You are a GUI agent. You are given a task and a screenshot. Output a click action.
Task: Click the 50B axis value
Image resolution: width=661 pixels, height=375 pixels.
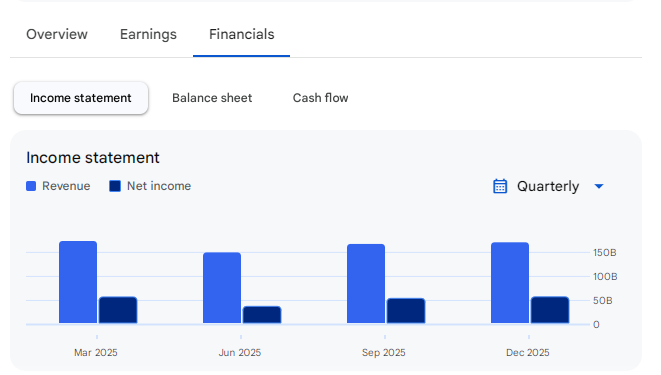pos(602,301)
